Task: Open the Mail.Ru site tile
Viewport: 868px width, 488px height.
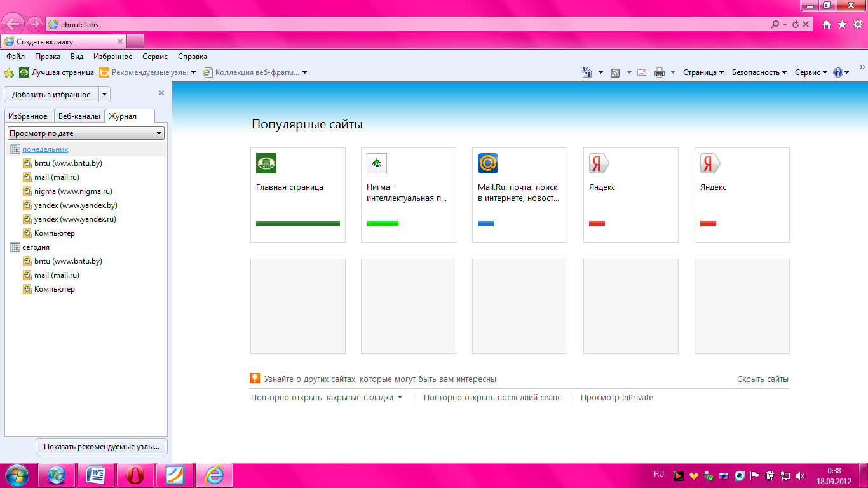Action: coord(520,195)
